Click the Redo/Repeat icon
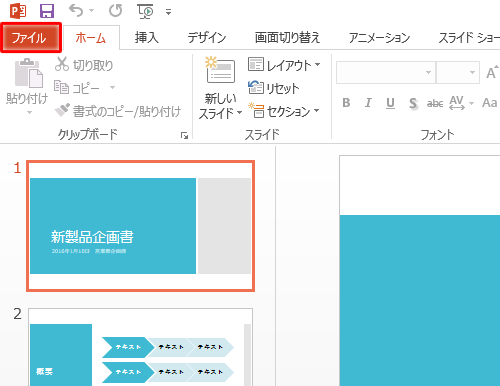 coord(115,11)
